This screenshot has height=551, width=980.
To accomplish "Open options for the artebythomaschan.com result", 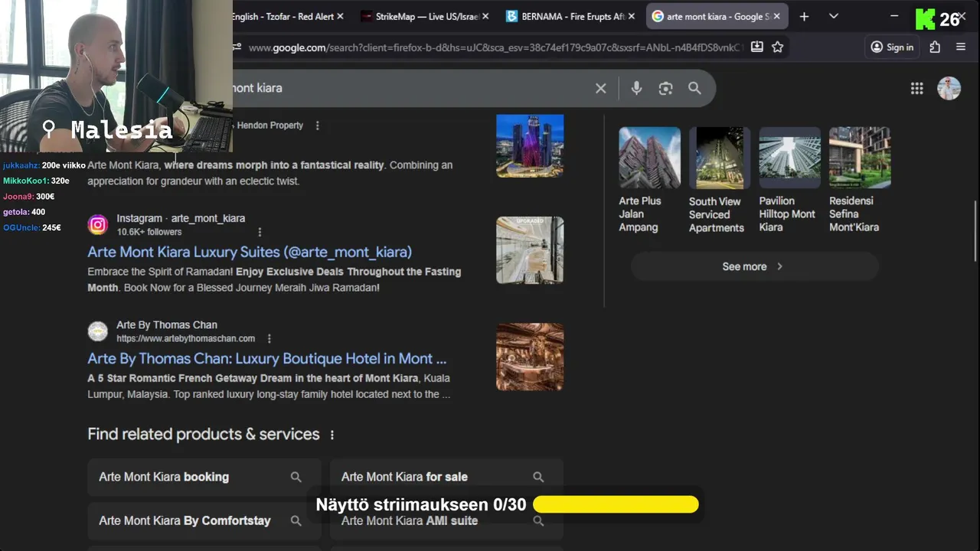I will 269,338.
